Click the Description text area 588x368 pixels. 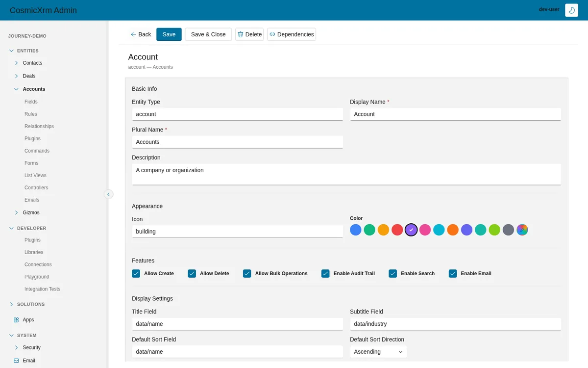point(346,174)
